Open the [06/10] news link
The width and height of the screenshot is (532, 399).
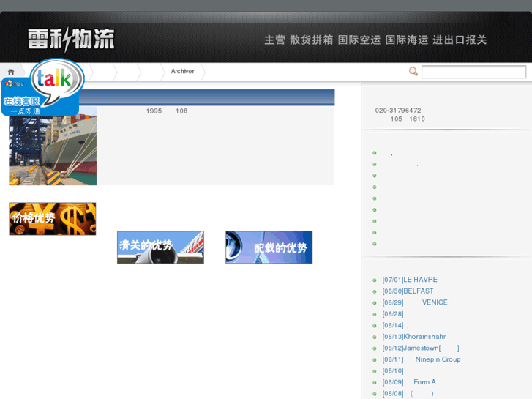click(x=393, y=371)
